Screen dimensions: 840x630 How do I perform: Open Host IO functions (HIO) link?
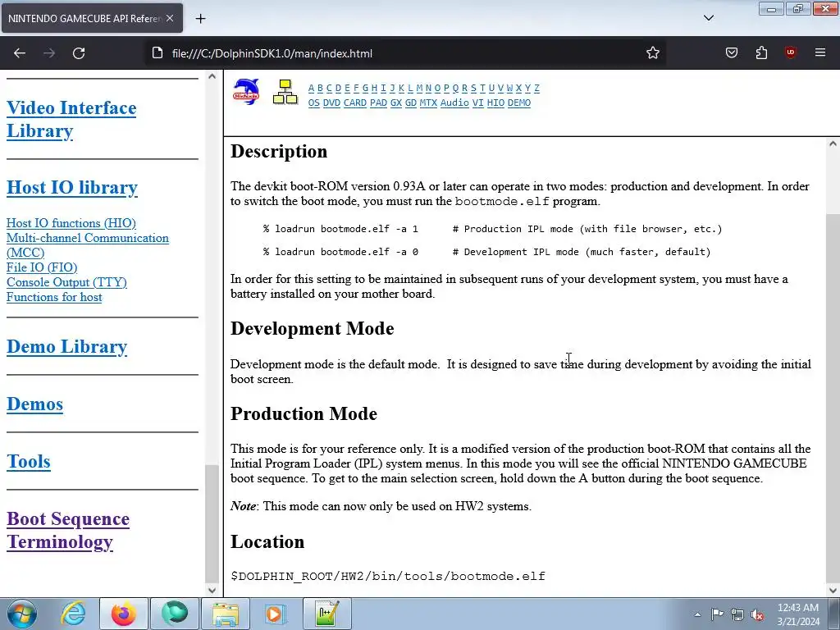pyautogui.click(x=71, y=223)
